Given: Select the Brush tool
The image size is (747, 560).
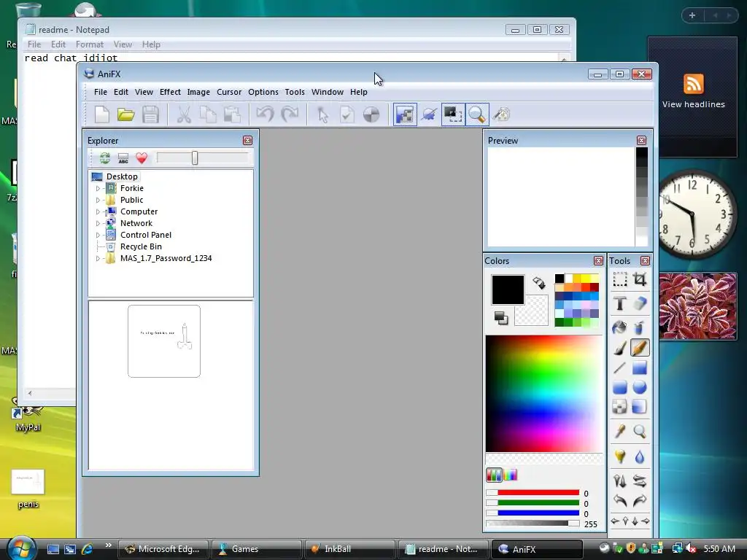Looking at the screenshot, I should tap(620, 348).
